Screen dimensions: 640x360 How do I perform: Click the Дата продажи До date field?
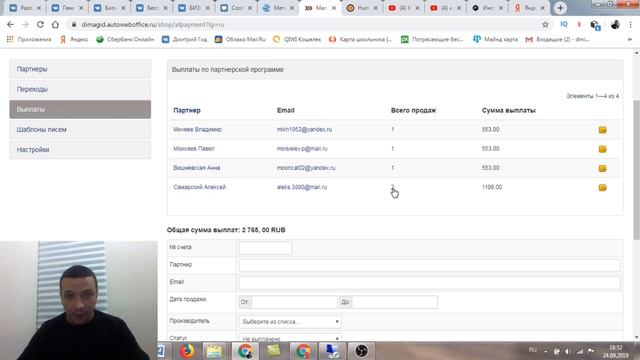point(394,302)
